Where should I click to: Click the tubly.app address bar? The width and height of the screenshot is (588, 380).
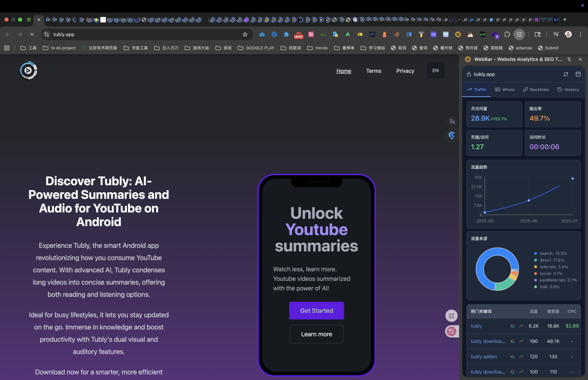[x=147, y=34]
